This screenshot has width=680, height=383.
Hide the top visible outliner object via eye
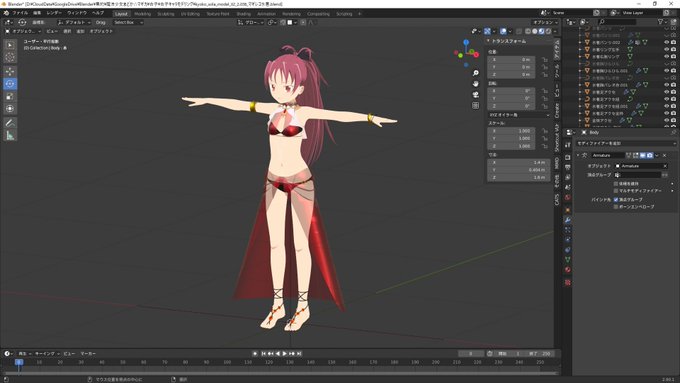(667, 43)
